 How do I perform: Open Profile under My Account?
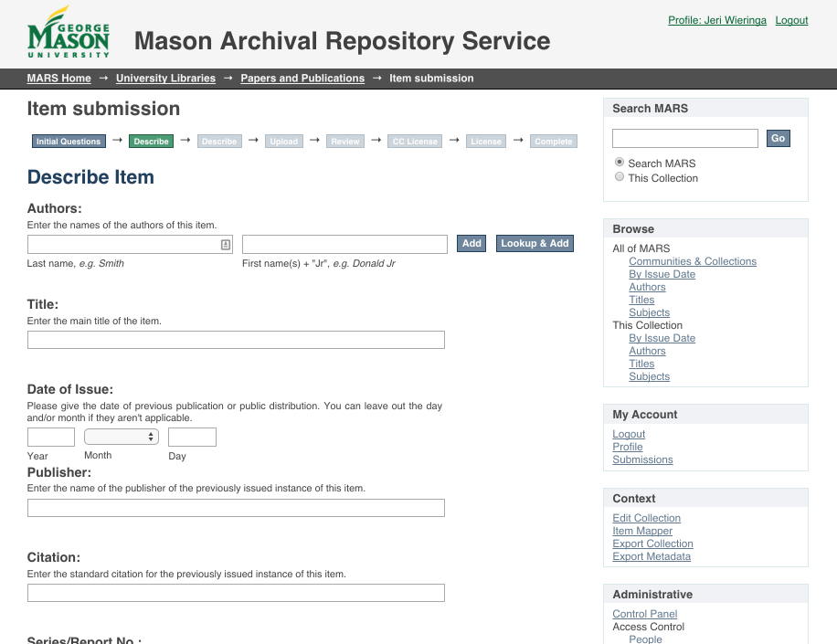coord(628,447)
